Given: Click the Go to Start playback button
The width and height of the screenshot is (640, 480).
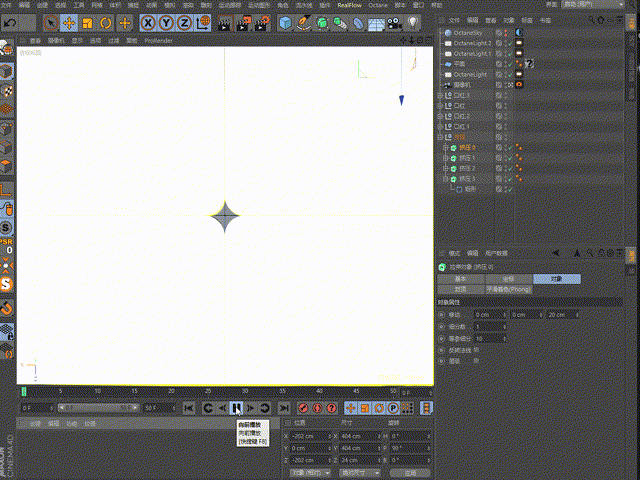Looking at the screenshot, I should [x=189, y=408].
